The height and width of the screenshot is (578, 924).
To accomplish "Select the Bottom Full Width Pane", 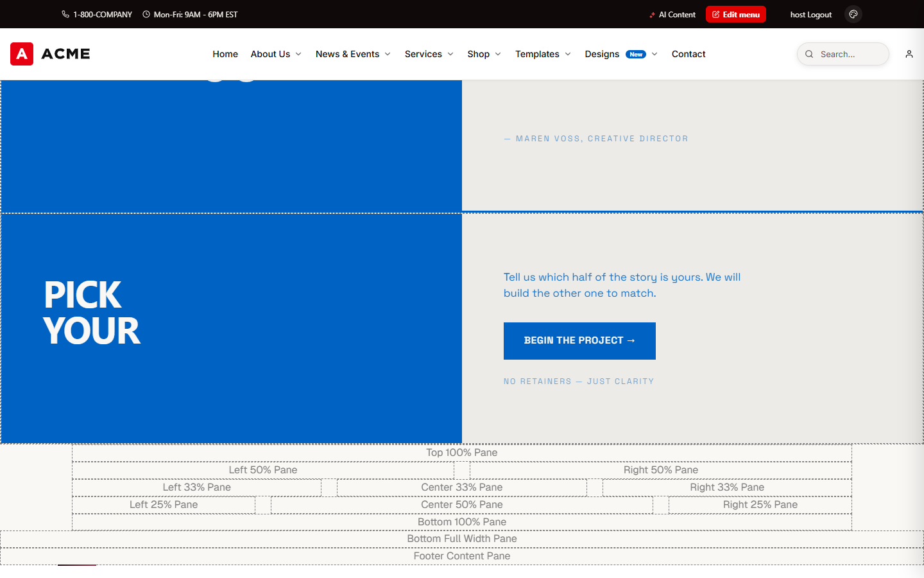I will click(462, 539).
